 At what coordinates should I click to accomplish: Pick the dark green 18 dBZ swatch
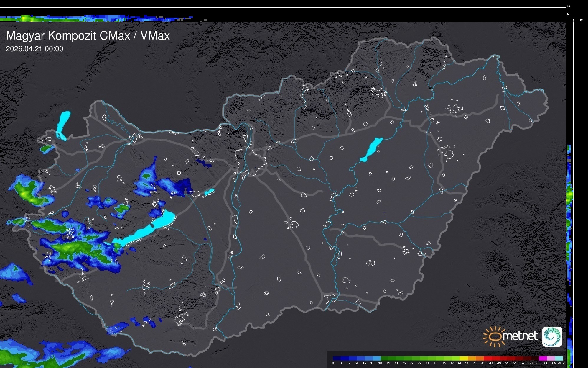[384, 358]
